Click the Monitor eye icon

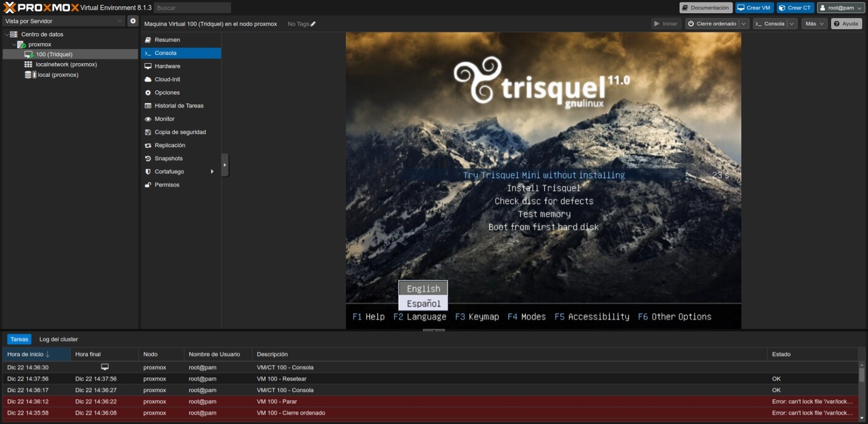point(148,119)
